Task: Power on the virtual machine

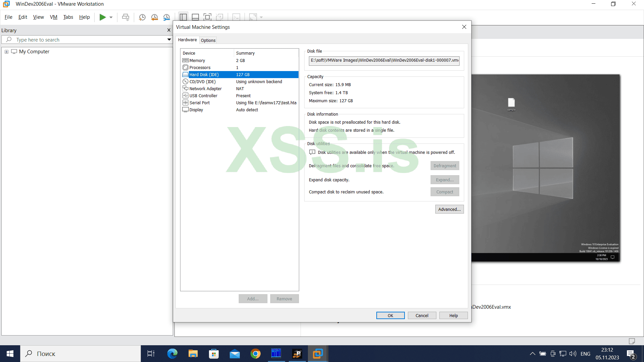Action: point(103,17)
